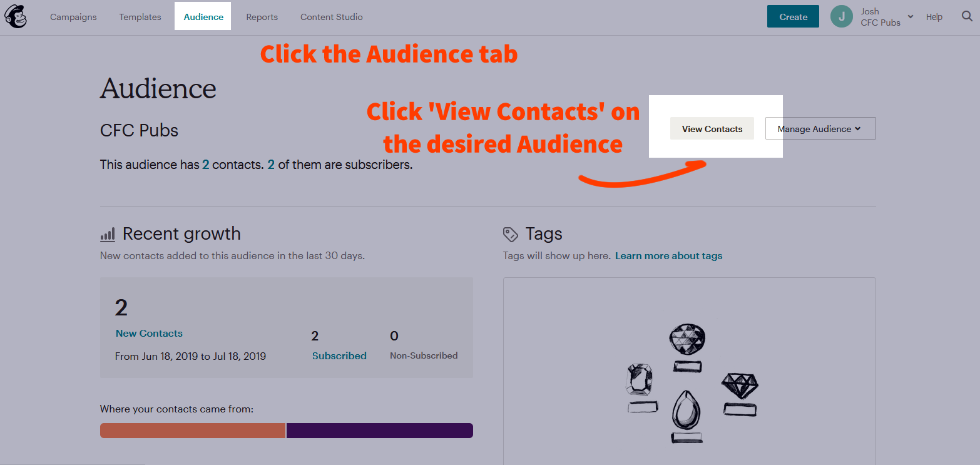Screen dimensions: 980x465
Task: Go to the Reports tab
Action: [262, 17]
